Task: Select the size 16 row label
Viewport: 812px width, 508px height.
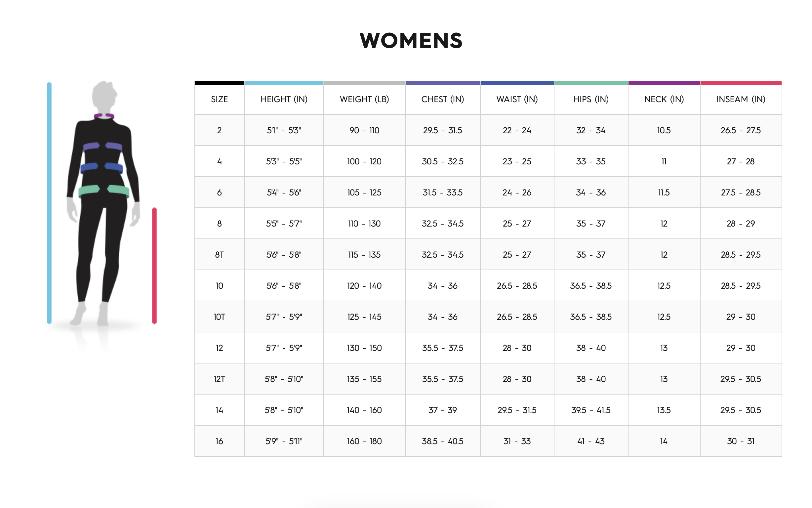Action: (x=219, y=441)
